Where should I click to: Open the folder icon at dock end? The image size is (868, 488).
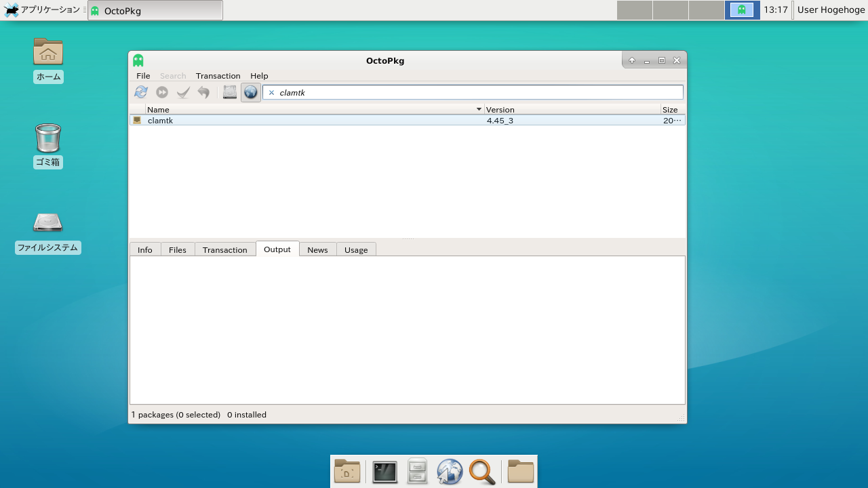click(x=521, y=471)
